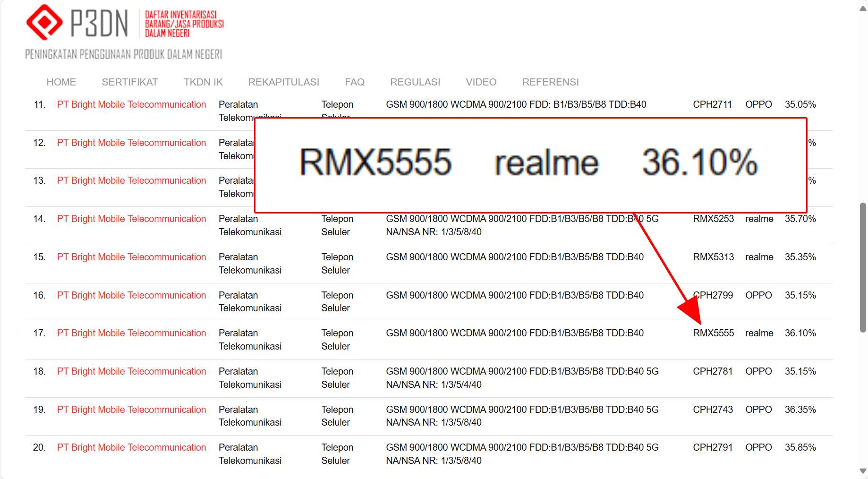Viewport: 868px width, 479px height.
Task: Select the REFERENSI menu item
Action: coord(550,82)
